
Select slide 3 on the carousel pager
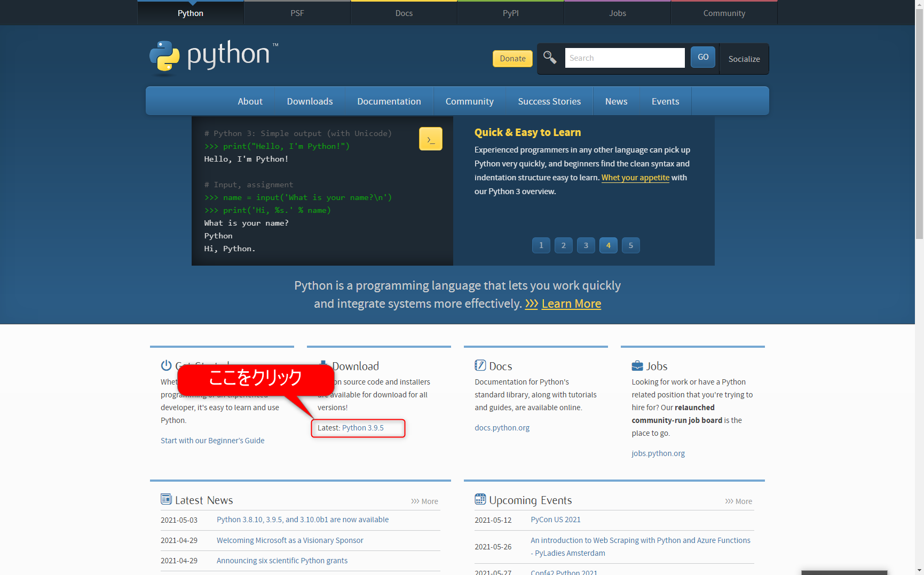(586, 245)
